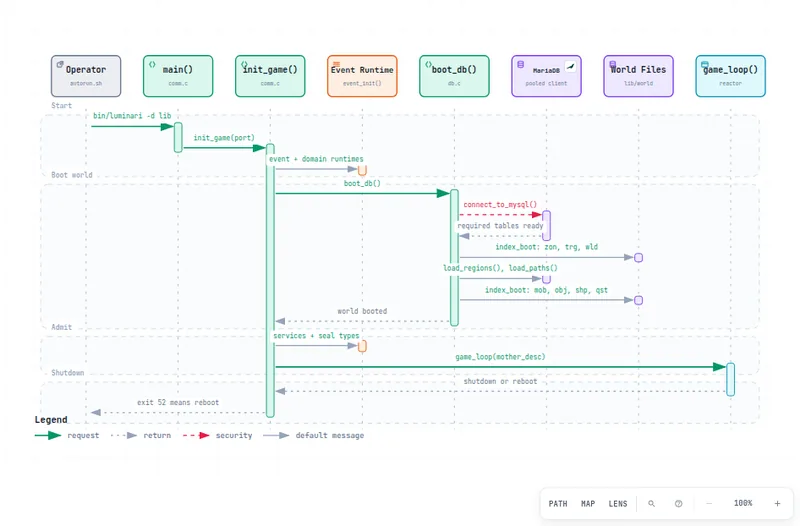Viewport: 800px width, 526px height.
Task: Click the 'event + domain runtimes' label
Action: pyautogui.click(x=316, y=159)
